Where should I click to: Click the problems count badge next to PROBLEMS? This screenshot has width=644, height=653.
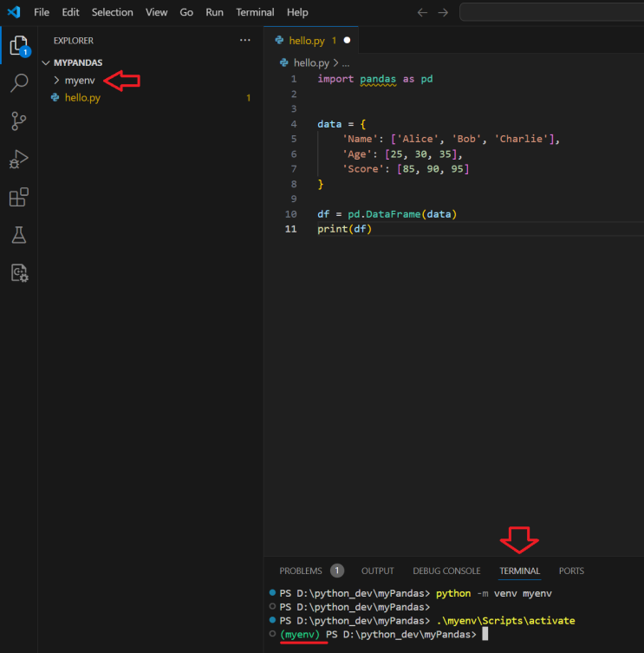click(x=337, y=571)
